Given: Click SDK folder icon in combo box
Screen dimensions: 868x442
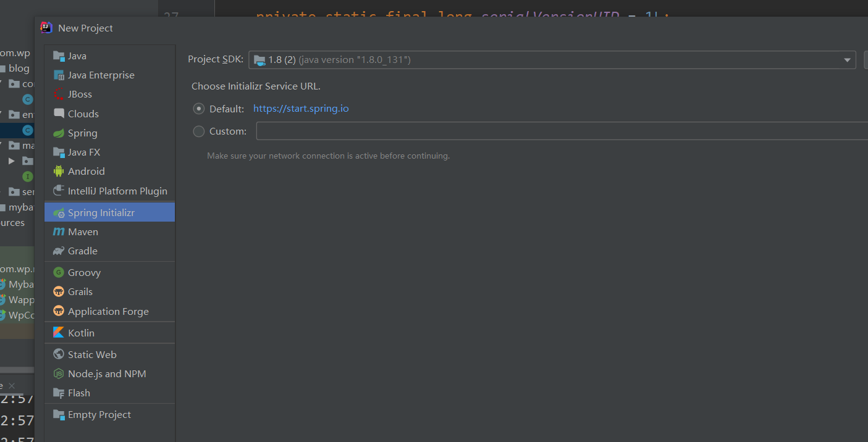Looking at the screenshot, I should point(259,60).
